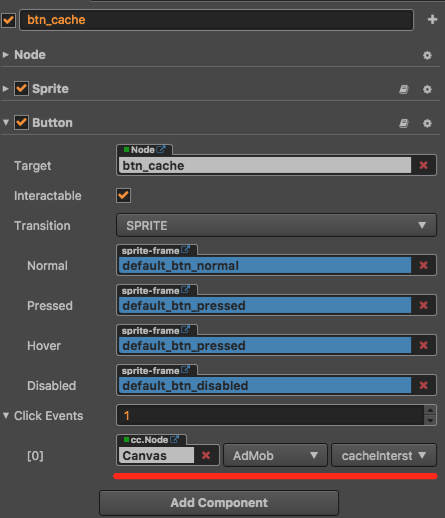Open the cacheInterst handler dropdown

coord(384,455)
